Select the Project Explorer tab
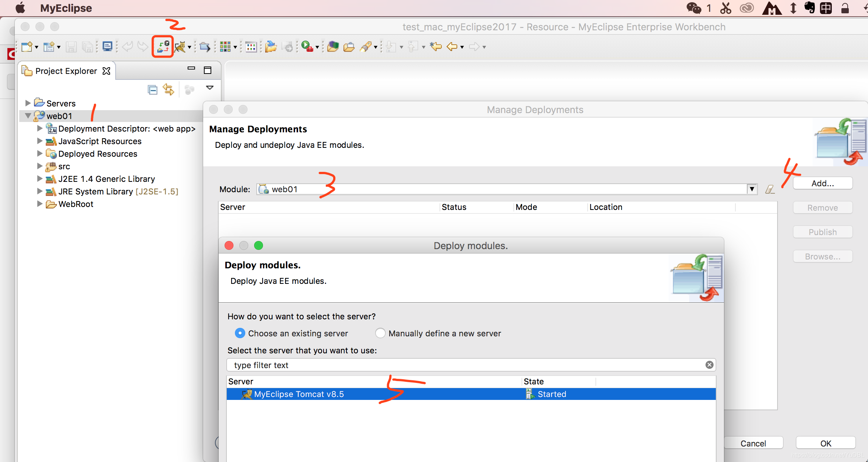The image size is (868, 462). (66, 71)
